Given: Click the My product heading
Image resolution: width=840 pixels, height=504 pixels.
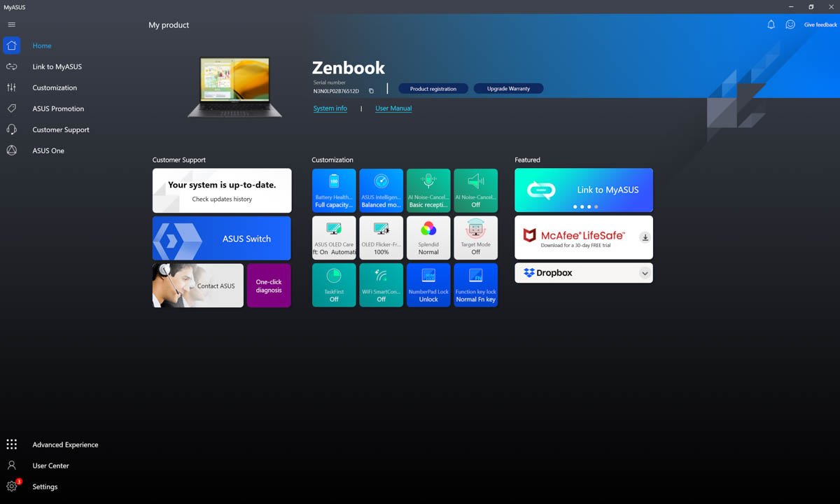Looking at the screenshot, I should (169, 25).
